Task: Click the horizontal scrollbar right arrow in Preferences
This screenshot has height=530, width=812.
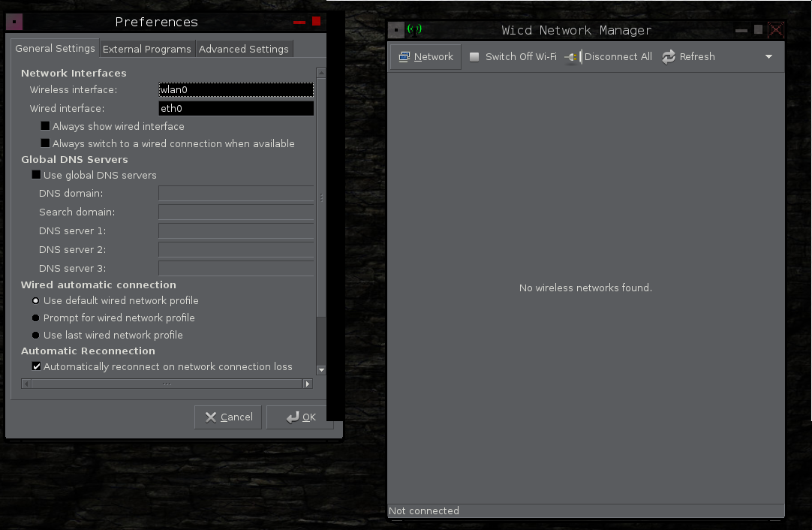Action: coord(308,384)
